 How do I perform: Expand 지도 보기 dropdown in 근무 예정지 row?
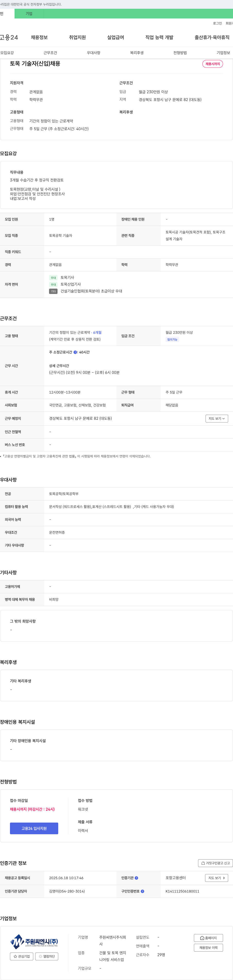click(x=217, y=419)
